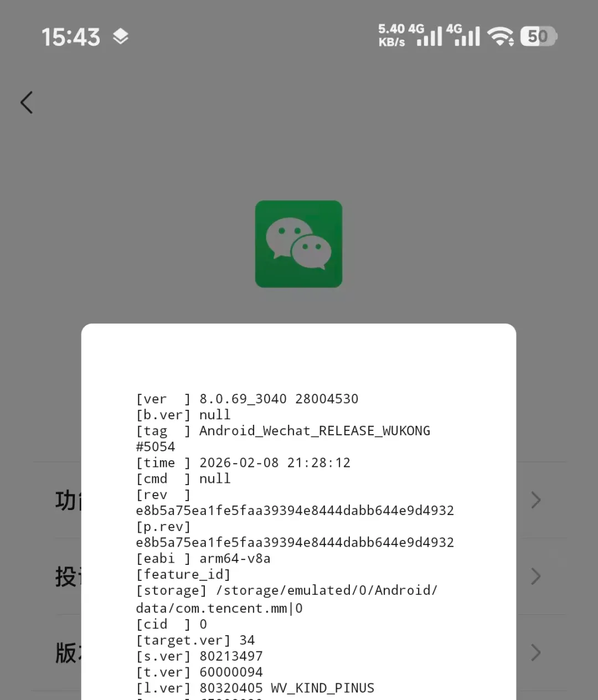
Task: Tap the green WeChat logo
Action: click(x=298, y=244)
